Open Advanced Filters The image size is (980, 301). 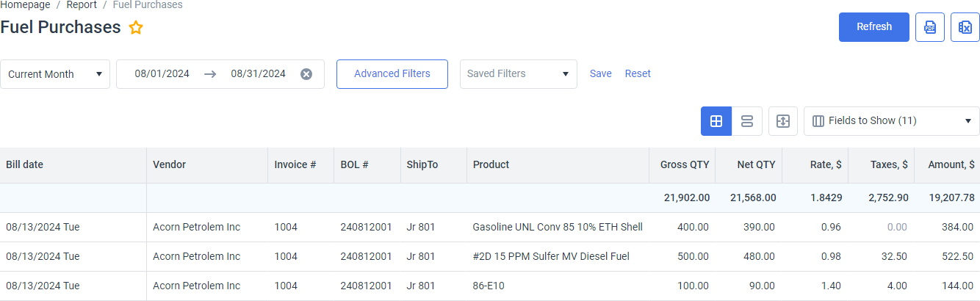tap(392, 74)
